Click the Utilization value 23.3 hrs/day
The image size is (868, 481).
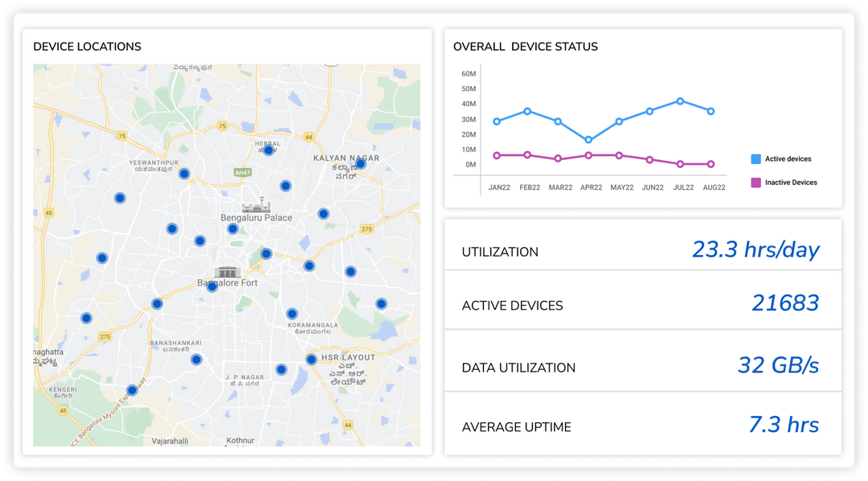point(756,249)
